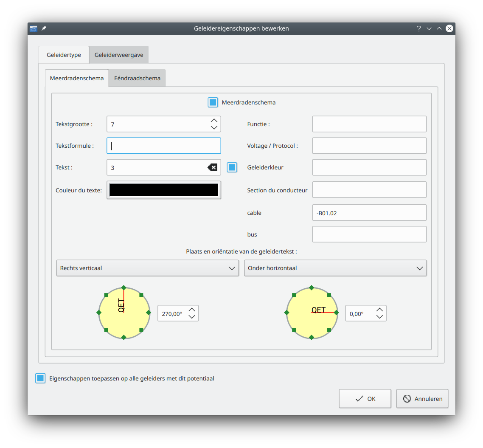Click the help question mark icon

[x=418, y=28]
